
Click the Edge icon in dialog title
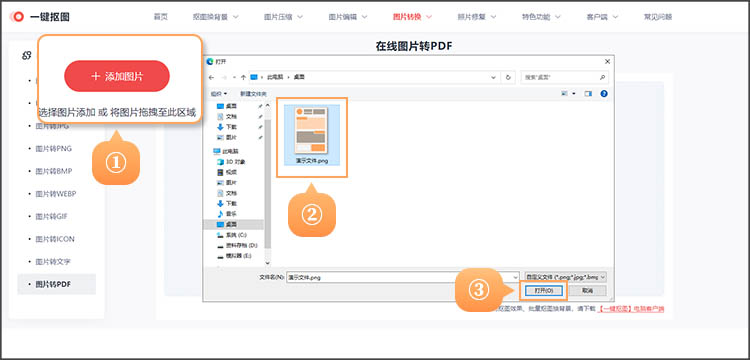(210, 62)
